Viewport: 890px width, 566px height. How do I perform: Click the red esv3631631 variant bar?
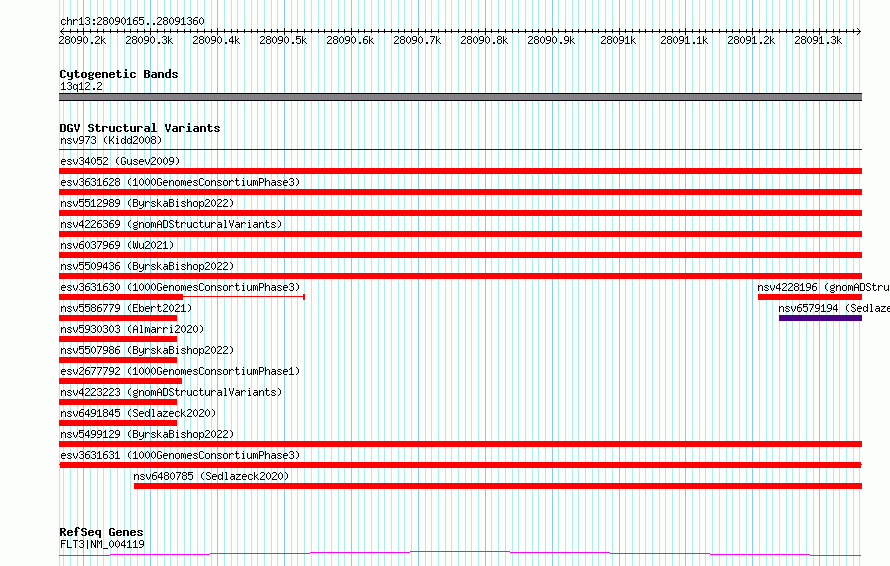(x=460, y=465)
